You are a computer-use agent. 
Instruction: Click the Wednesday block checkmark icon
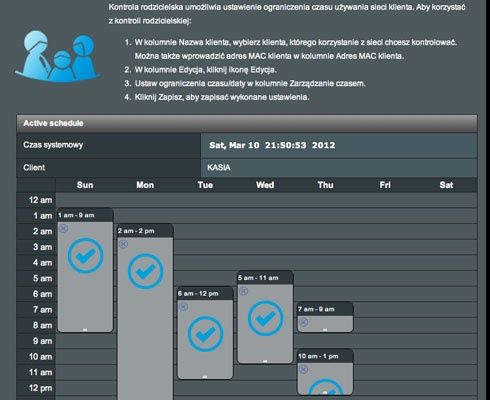pyautogui.click(x=265, y=318)
